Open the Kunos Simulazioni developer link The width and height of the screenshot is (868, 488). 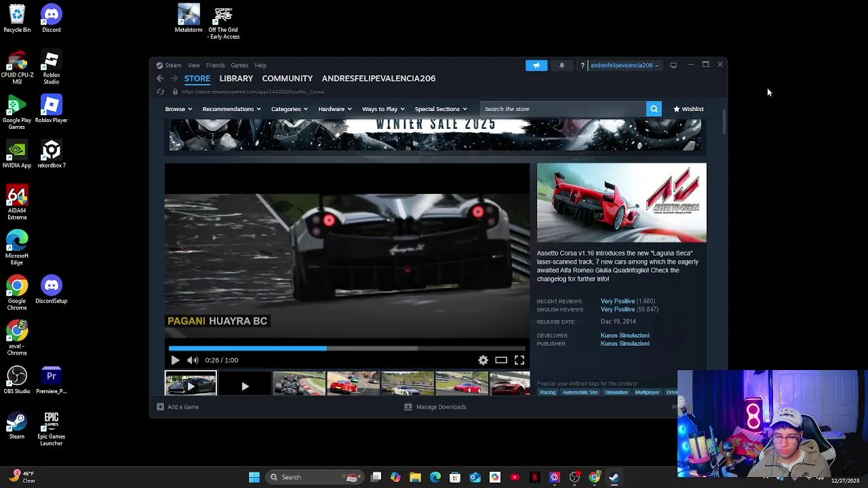tap(625, 335)
